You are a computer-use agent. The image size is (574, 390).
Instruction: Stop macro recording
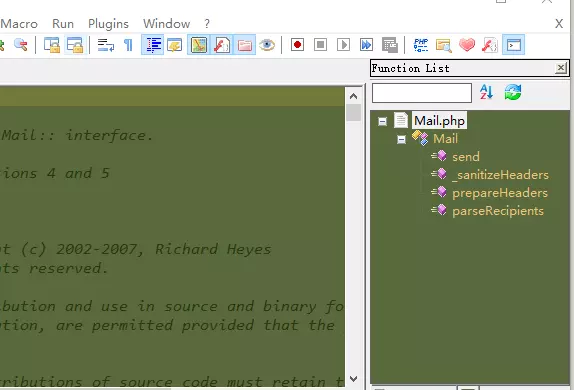pos(320,45)
